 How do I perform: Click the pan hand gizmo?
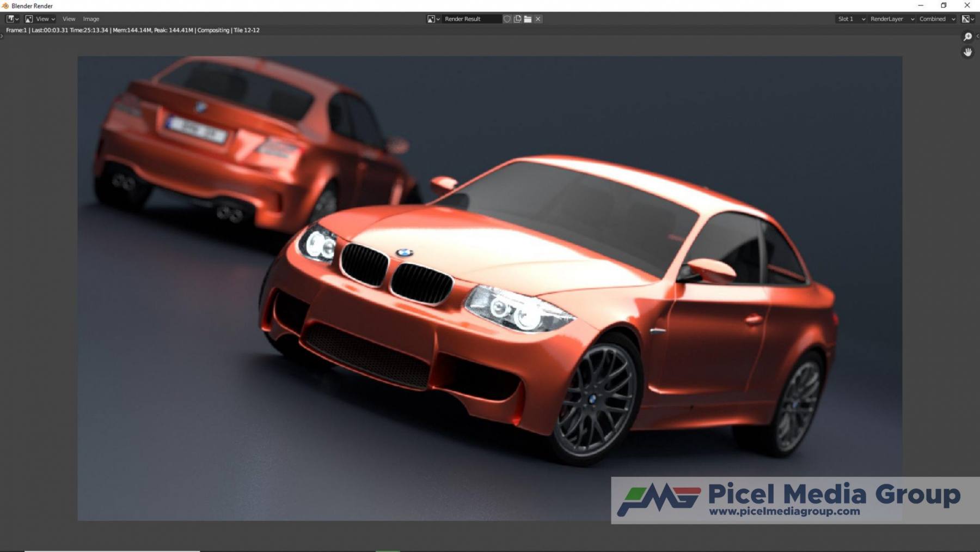967,52
